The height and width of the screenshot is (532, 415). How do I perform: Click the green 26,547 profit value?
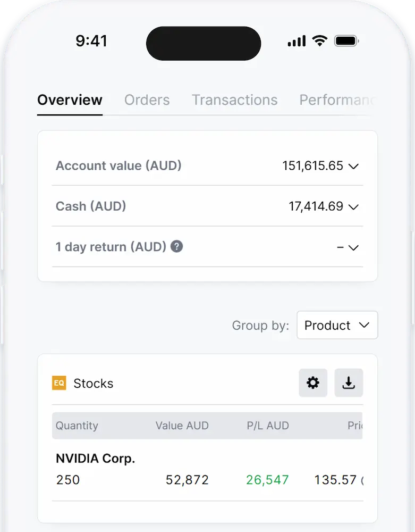point(267,480)
